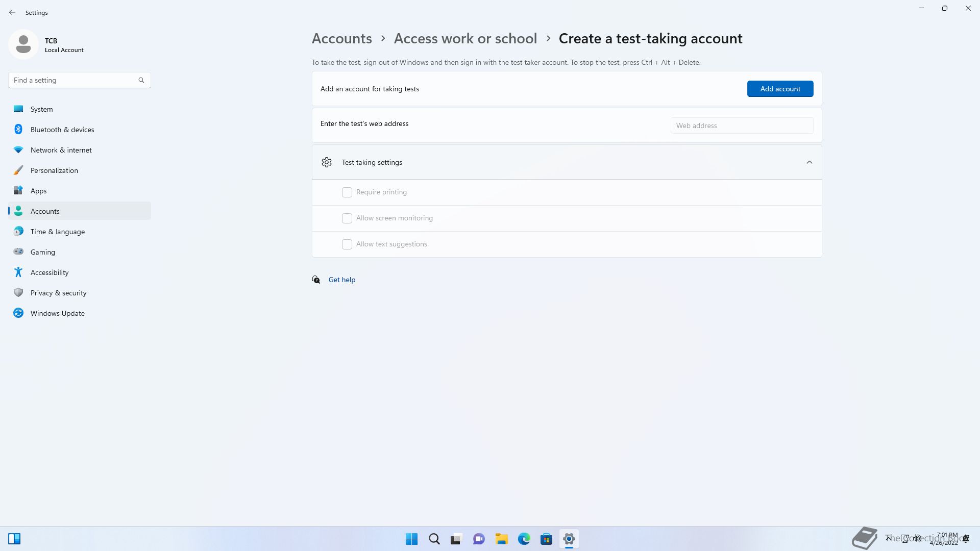Open the Privacy & security shield icon
This screenshot has height=551, width=980.
pos(18,292)
